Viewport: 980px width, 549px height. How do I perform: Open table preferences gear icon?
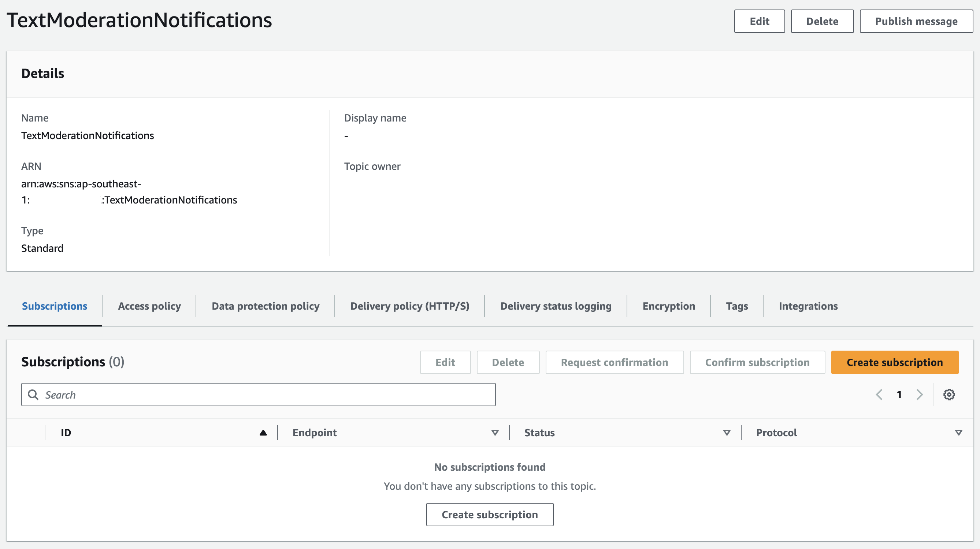pyautogui.click(x=949, y=395)
